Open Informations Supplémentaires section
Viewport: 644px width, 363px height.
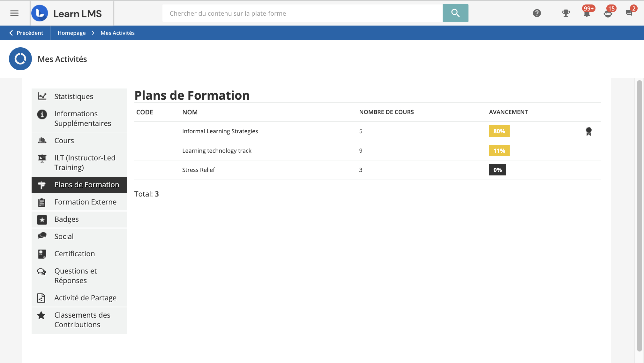[79, 119]
